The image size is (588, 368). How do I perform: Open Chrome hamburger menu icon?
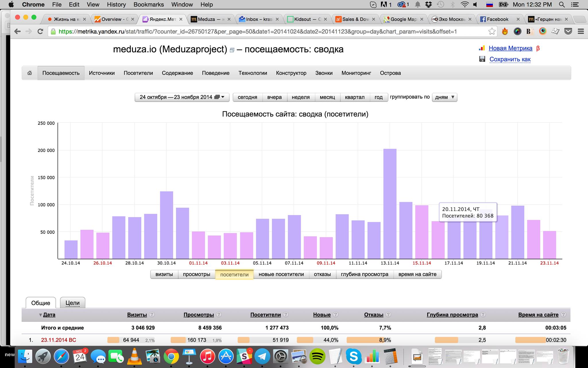pyautogui.click(x=581, y=31)
